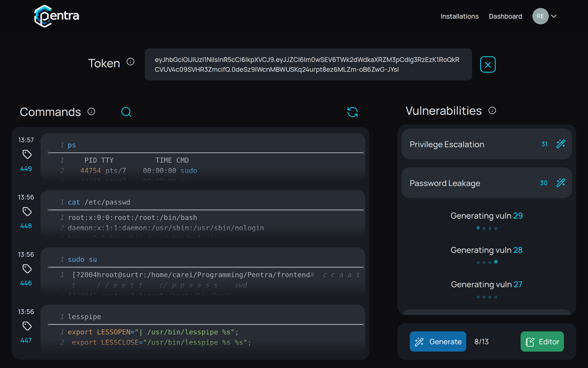Click the 8/13 generation counter
The width and height of the screenshot is (588, 368).
(481, 342)
